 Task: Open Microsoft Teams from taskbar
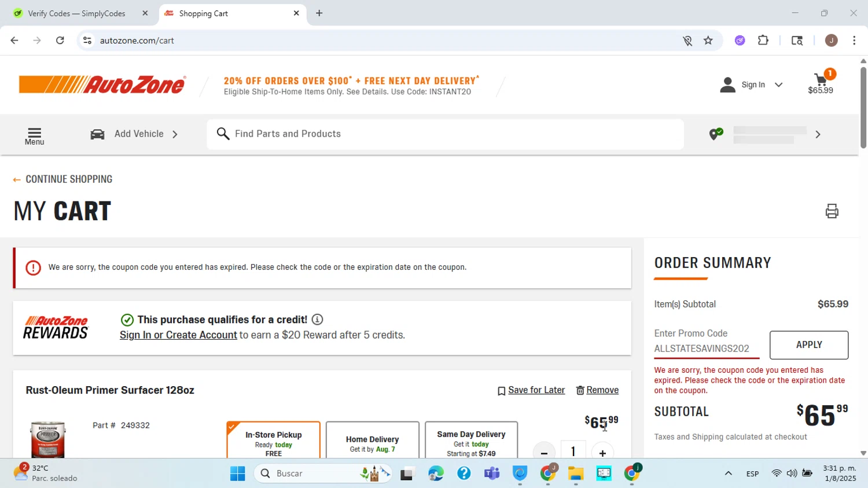492,474
